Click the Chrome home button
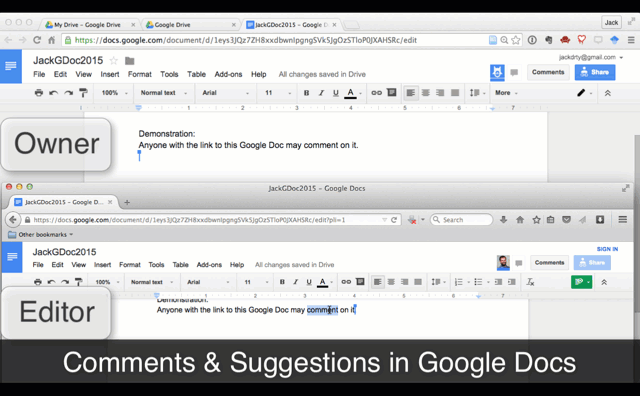This screenshot has width=640, height=396. point(51,40)
